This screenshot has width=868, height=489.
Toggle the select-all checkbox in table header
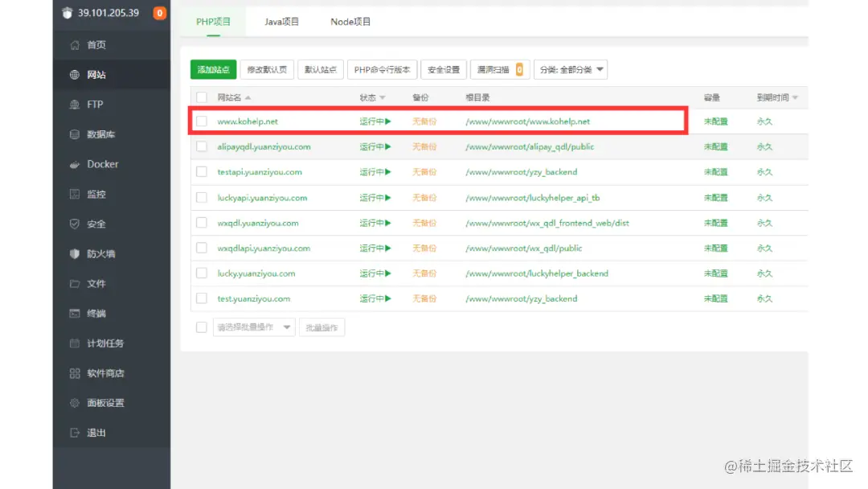[202, 97]
